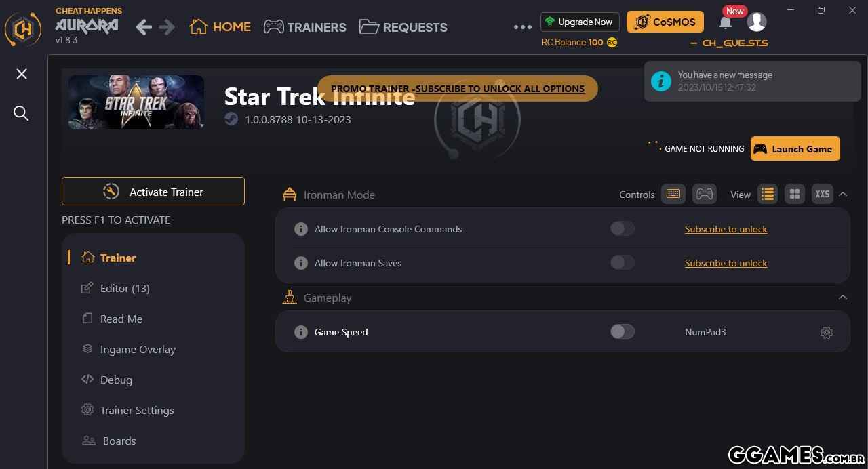Click the notification bell icon

click(725, 22)
